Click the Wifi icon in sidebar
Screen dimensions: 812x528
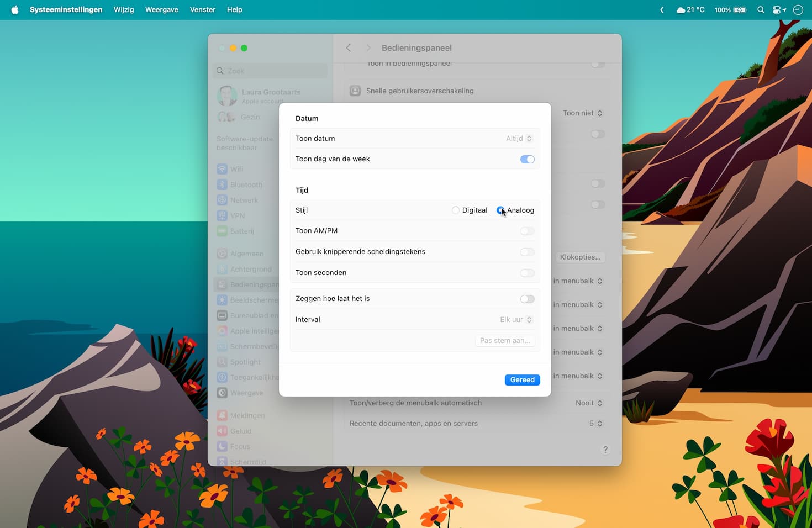pos(222,169)
